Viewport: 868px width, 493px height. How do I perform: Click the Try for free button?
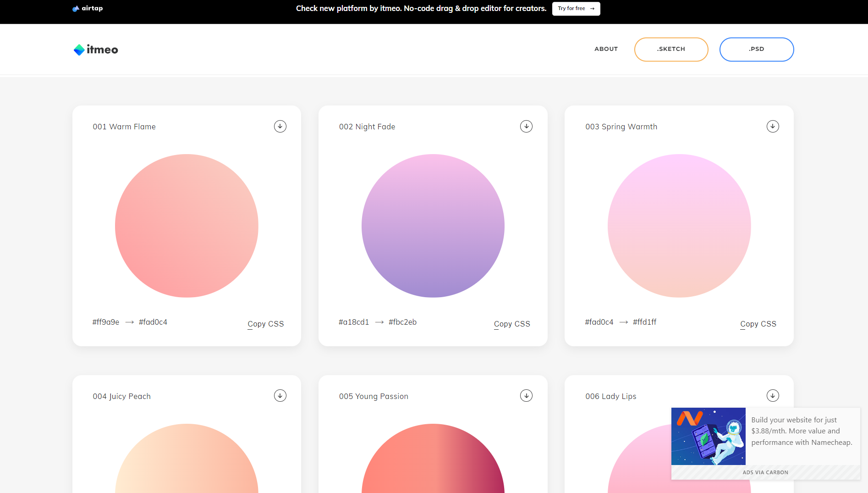click(576, 9)
